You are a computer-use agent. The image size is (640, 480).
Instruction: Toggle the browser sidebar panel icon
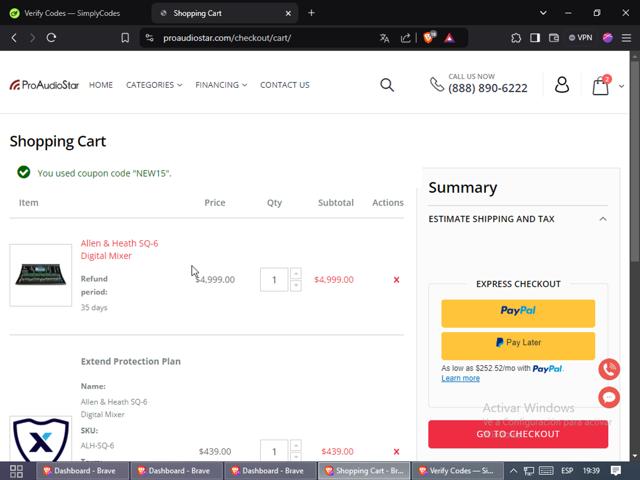coord(535,38)
